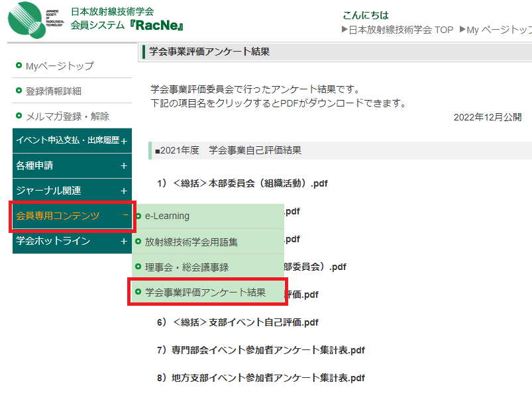The width and height of the screenshot is (532, 409).
Task: Open e-Learning submenu item
Action: pyautogui.click(x=167, y=216)
